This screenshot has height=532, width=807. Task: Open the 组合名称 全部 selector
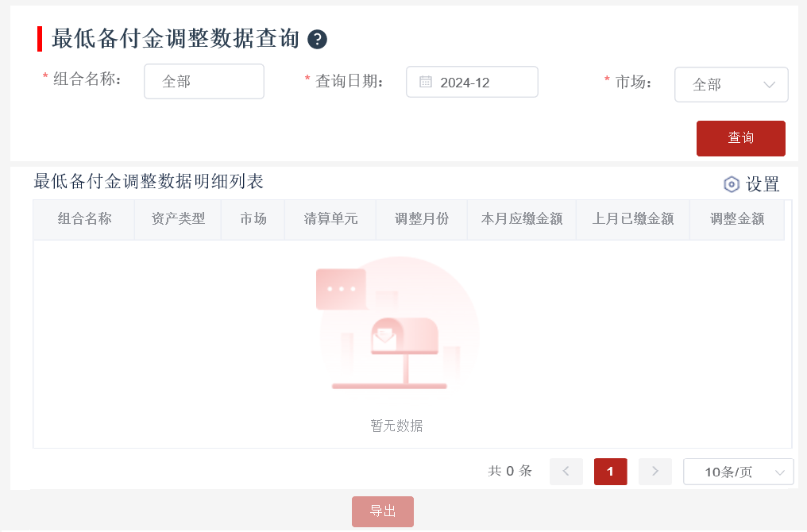point(204,81)
